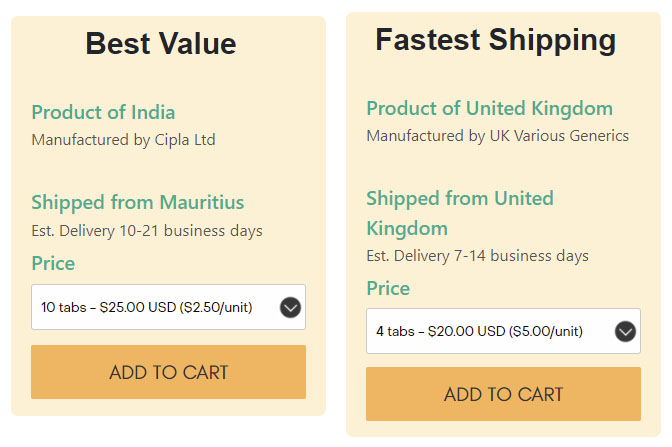Viewport: 672px width, 447px height.
Task: Click the Manufactured by Cipla Ltd text
Action: pos(123,140)
